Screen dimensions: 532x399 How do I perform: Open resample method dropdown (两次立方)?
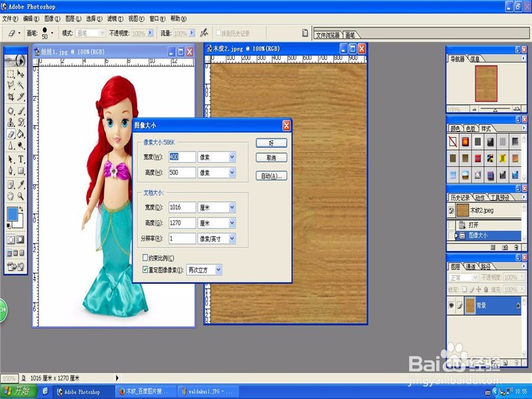pyautogui.click(x=219, y=270)
